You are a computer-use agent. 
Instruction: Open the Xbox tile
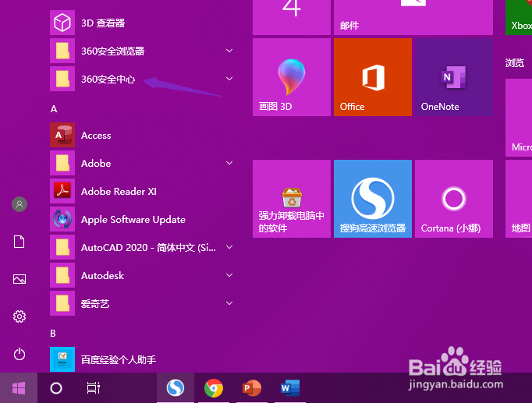coord(519,17)
